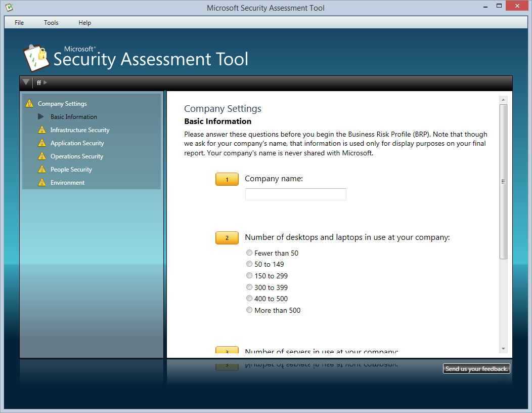The image size is (532, 413).
Task: Click the warning icon beside Company Settings
Action: 29,104
